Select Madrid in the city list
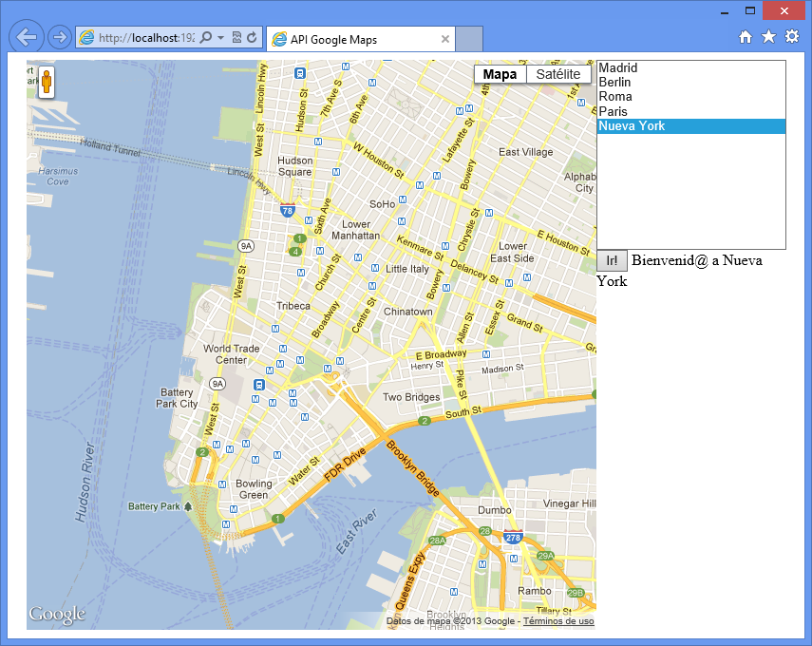This screenshot has width=812, height=646. [691, 67]
